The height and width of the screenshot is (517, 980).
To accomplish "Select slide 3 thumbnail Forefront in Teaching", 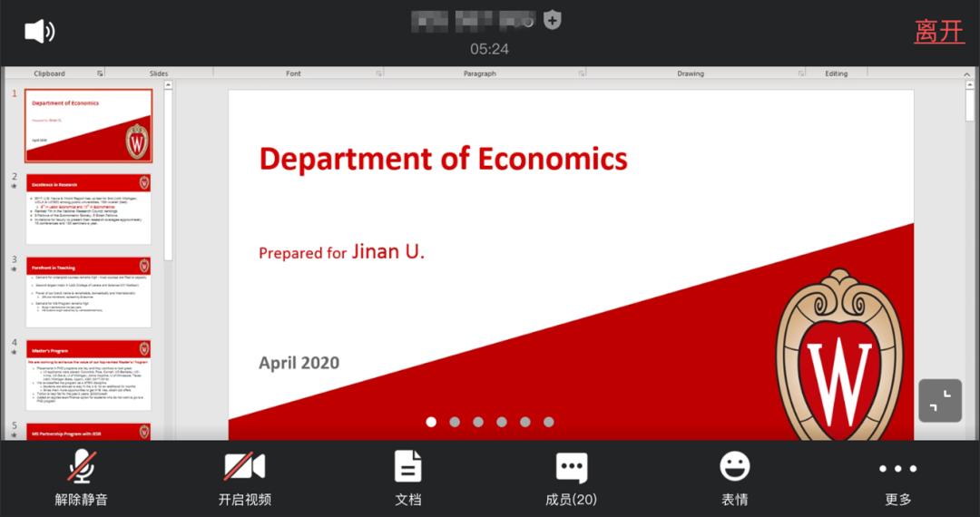I will tap(88, 292).
